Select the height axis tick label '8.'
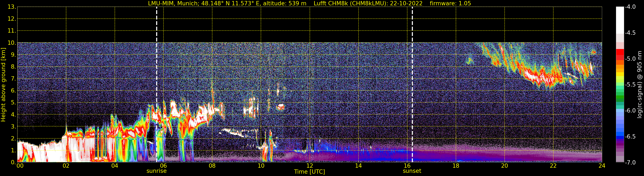The width and height of the screenshot is (644, 176). click(x=13, y=67)
